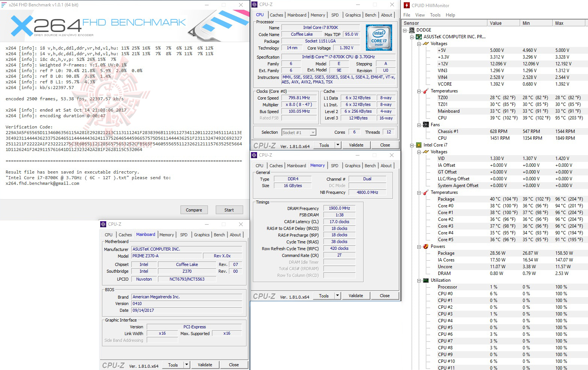Click the ASUSTeK mainboard icon in sensor tree
The image size is (588, 370).
pos(419,36)
